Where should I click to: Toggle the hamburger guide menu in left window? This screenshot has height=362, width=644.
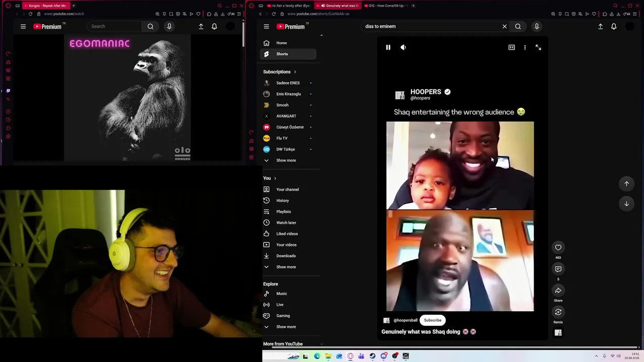point(23,26)
